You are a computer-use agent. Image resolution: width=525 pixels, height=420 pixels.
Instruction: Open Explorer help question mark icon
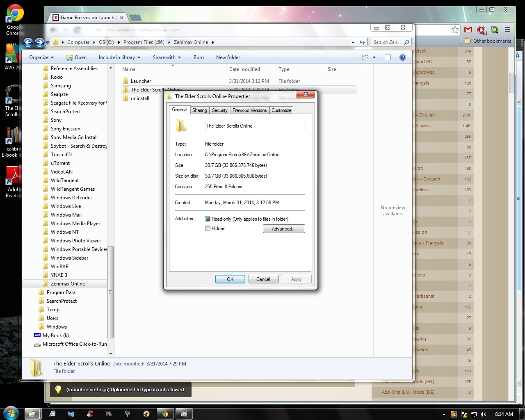click(403, 57)
